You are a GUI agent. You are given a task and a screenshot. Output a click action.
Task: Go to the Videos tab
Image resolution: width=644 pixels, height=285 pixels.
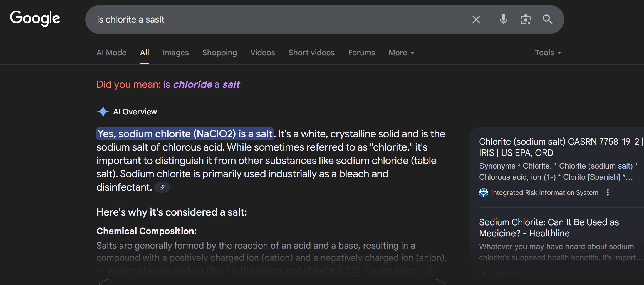click(x=262, y=52)
